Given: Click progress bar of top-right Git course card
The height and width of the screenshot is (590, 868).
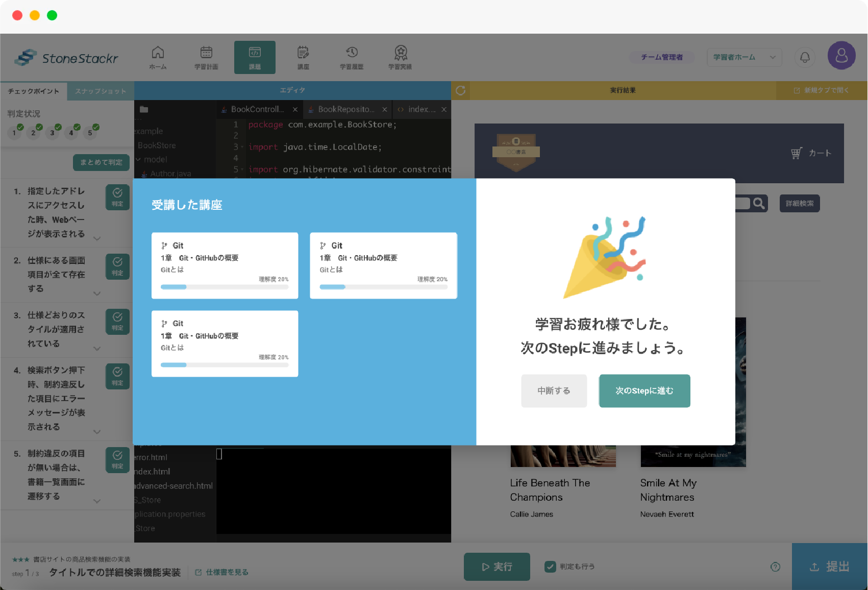Looking at the screenshot, I should [384, 287].
